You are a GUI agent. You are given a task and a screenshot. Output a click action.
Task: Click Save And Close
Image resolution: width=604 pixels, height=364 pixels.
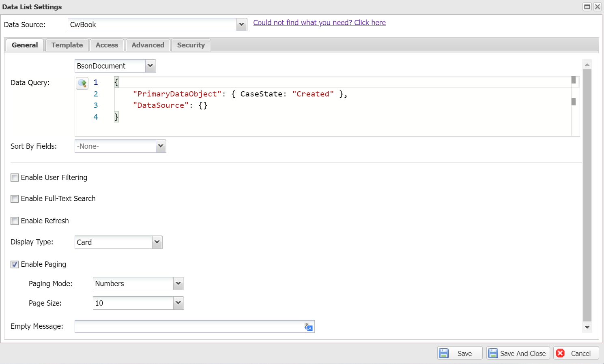[x=518, y=353]
